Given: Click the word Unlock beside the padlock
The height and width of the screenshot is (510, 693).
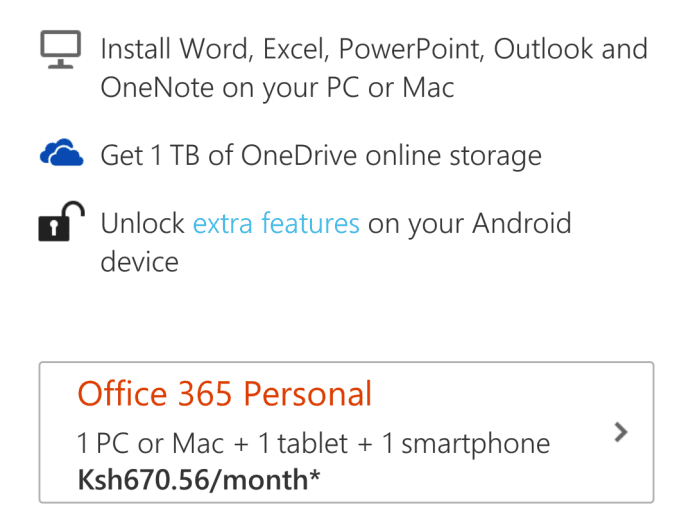Looking at the screenshot, I should (142, 223).
